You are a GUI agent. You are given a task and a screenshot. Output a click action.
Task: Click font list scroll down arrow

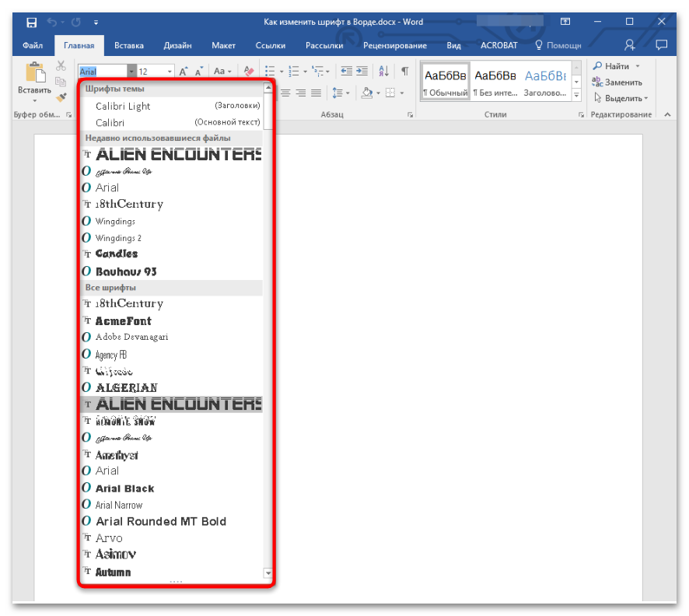point(268,573)
